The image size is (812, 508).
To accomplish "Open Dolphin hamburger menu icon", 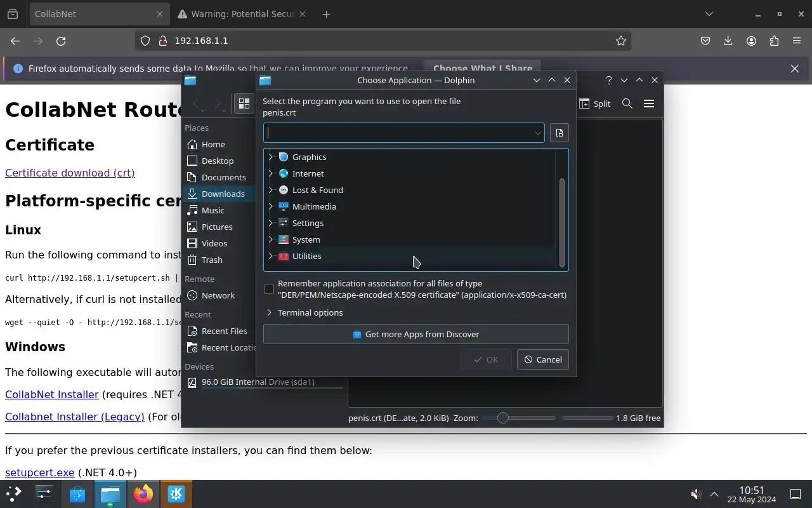I will pos(648,104).
